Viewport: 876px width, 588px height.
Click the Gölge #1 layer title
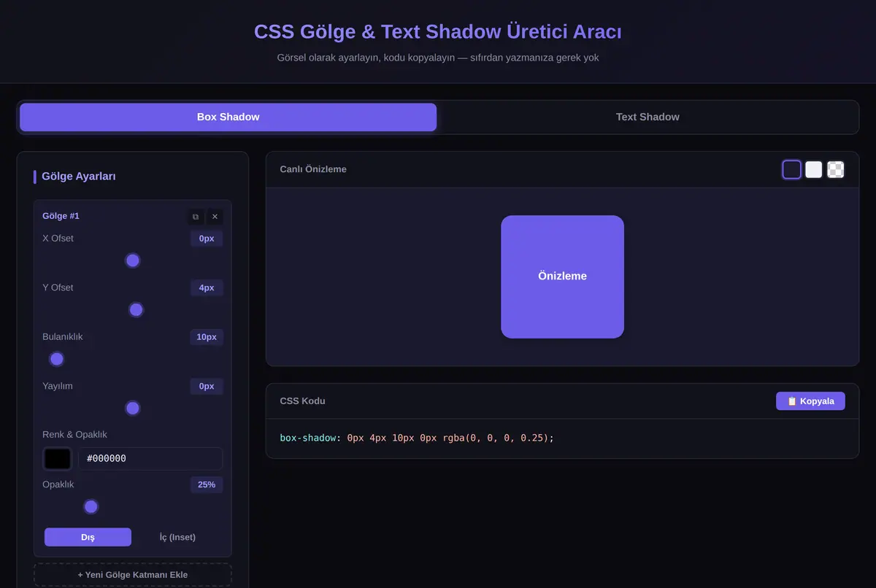click(61, 216)
